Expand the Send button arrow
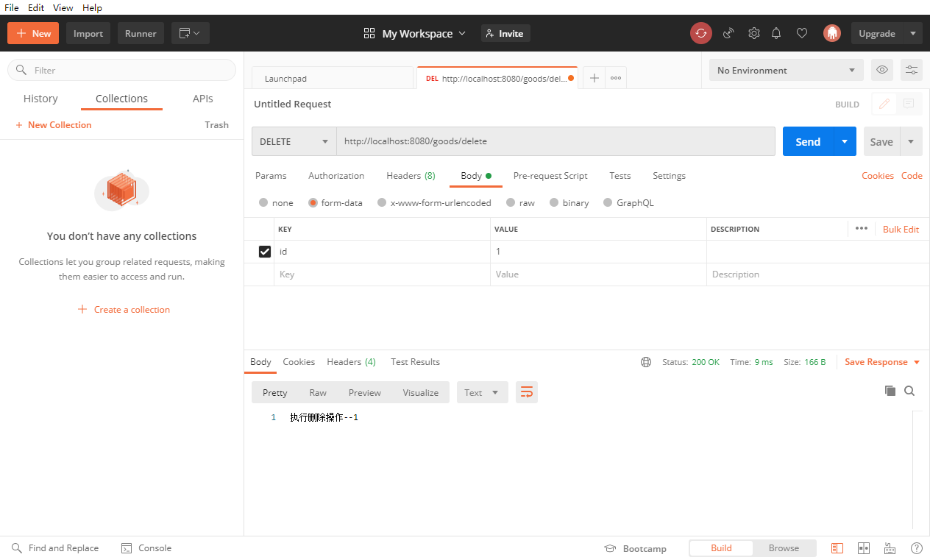 [845, 141]
